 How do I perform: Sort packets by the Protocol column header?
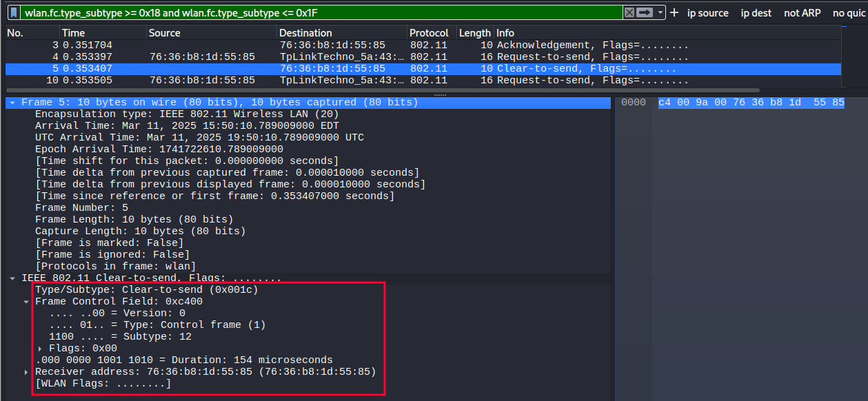click(429, 33)
